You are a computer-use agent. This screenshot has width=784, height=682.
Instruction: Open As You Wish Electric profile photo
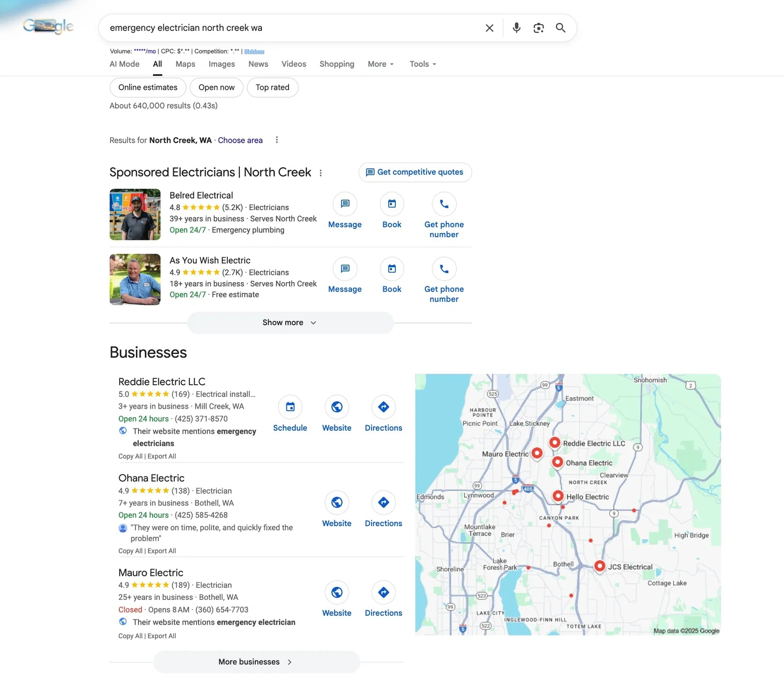[135, 280]
